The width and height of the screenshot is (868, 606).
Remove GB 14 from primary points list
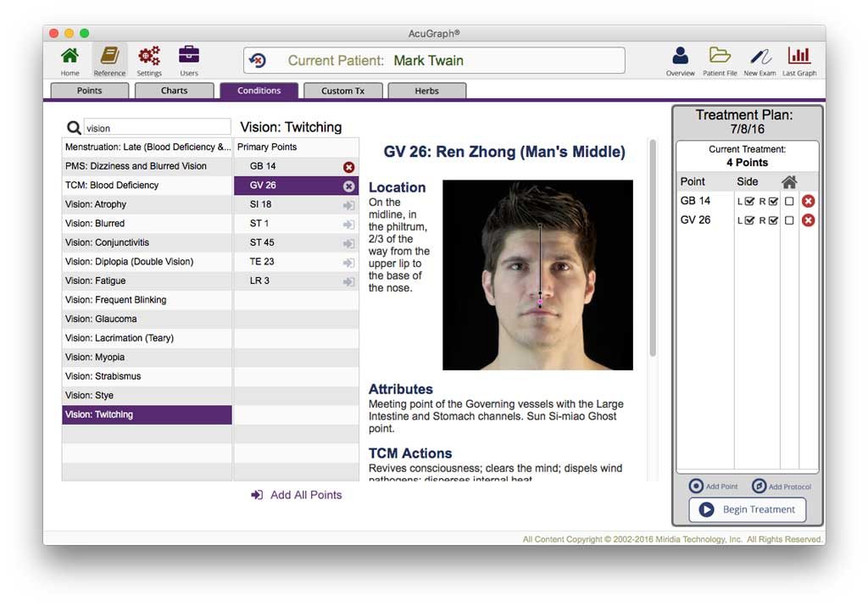pyautogui.click(x=348, y=167)
